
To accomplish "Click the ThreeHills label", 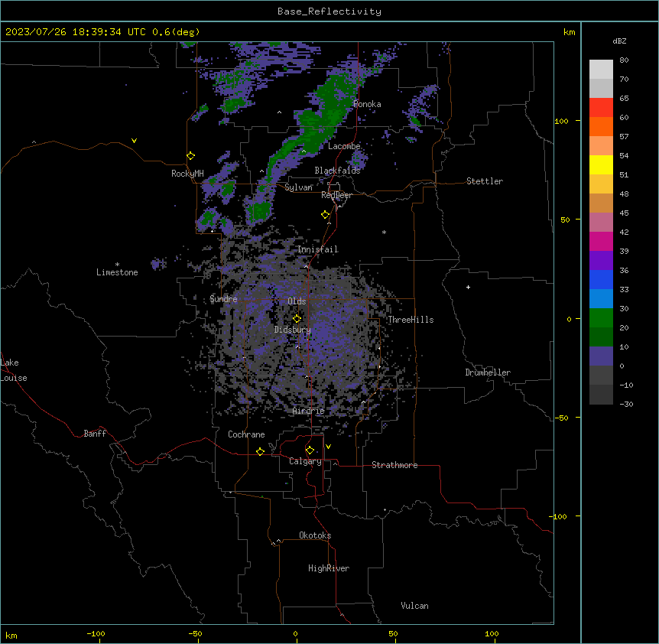I will 411,320.
